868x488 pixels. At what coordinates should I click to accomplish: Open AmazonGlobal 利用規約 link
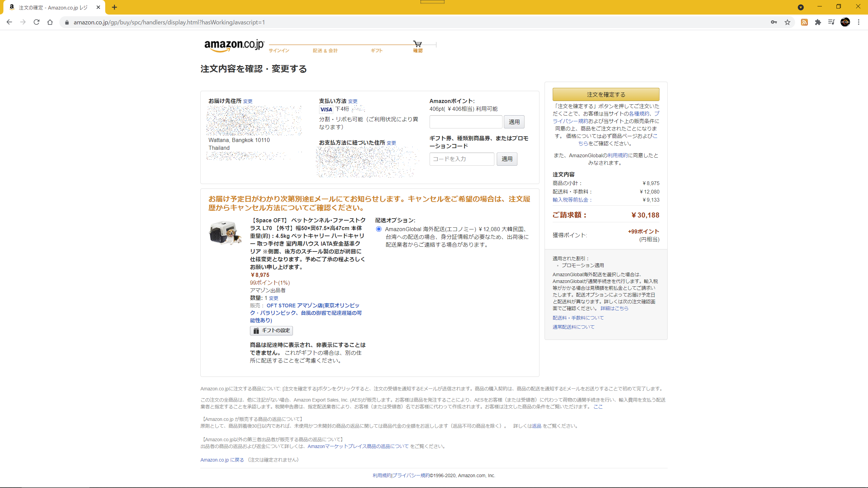click(617, 155)
